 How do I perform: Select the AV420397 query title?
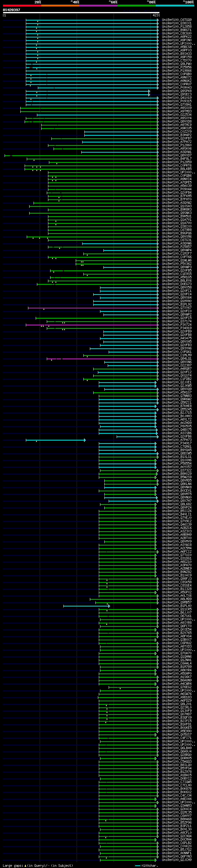tap(11, 10)
